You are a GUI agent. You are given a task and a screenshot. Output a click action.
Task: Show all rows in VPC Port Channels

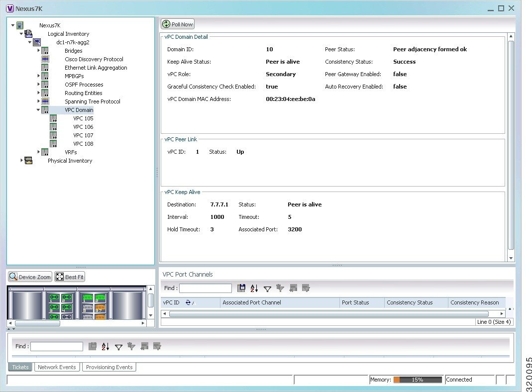click(x=293, y=288)
